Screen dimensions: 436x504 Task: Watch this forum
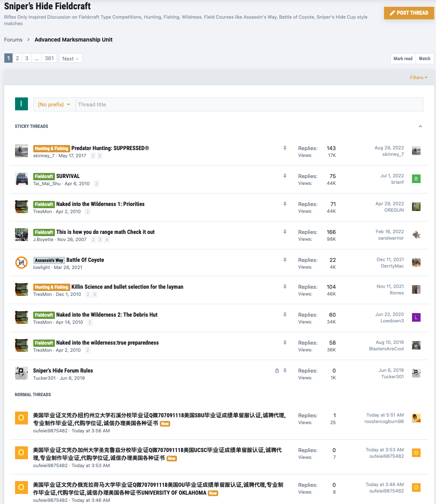tap(425, 59)
